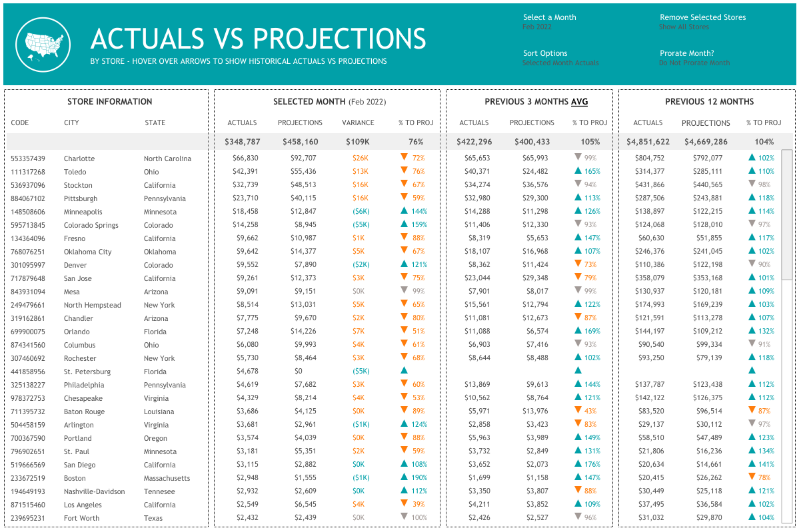This screenshot has width=799, height=532.
Task: Click Philadelphia's store code 325138227
Action: click(x=28, y=385)
